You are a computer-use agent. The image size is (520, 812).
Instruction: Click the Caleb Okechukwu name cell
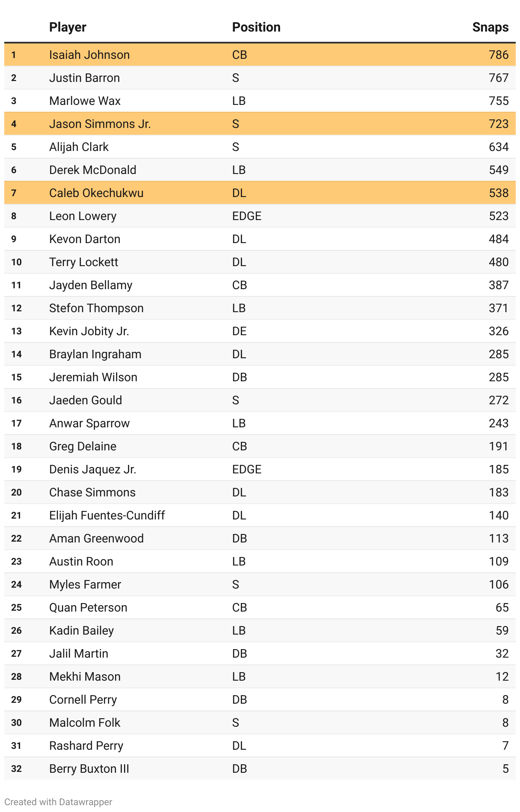click(x=96, y=193)
